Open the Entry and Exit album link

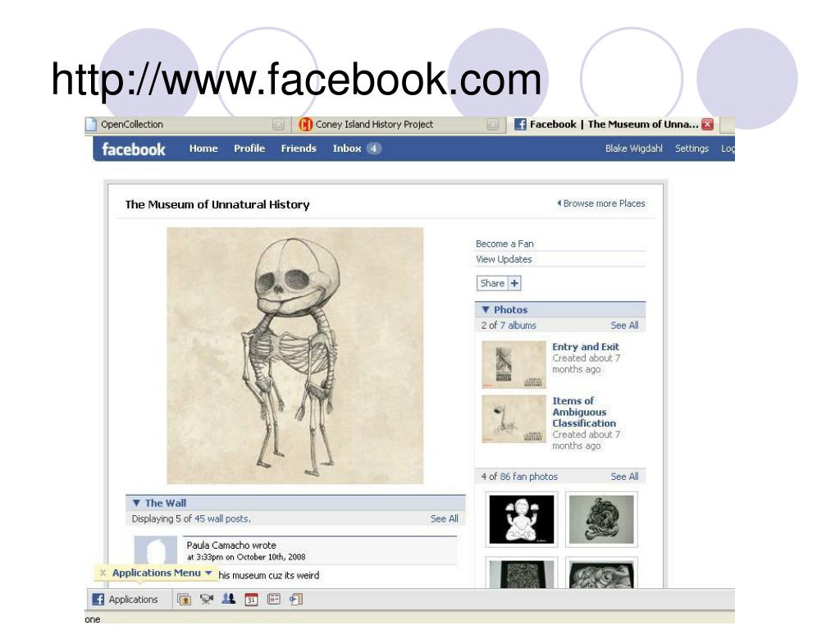[586, 347]
